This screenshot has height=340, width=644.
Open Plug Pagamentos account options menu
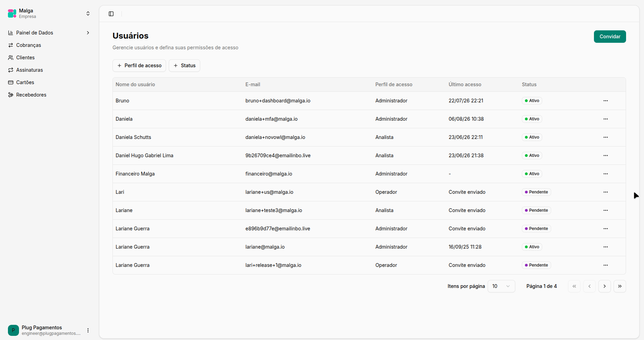pyautogui.click(x=88, y=330)
